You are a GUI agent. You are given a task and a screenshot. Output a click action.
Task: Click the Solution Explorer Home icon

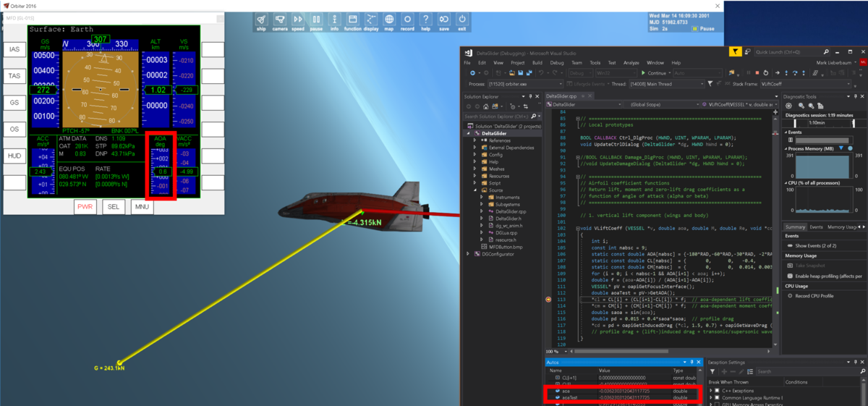[x=485, y=106]
